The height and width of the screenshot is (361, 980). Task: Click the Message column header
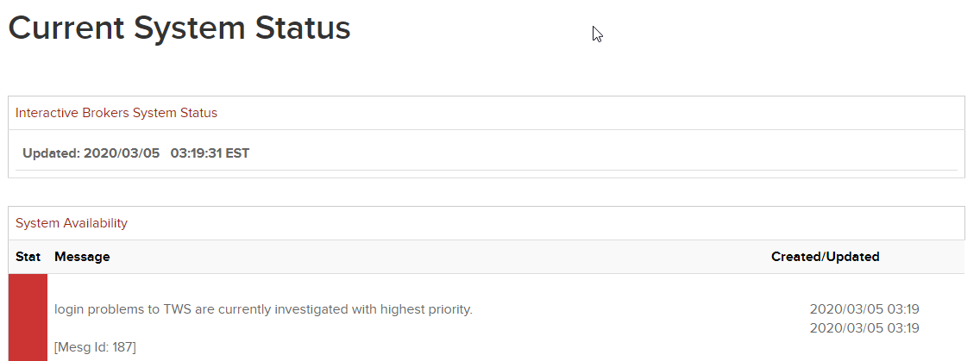click(82, 257)
